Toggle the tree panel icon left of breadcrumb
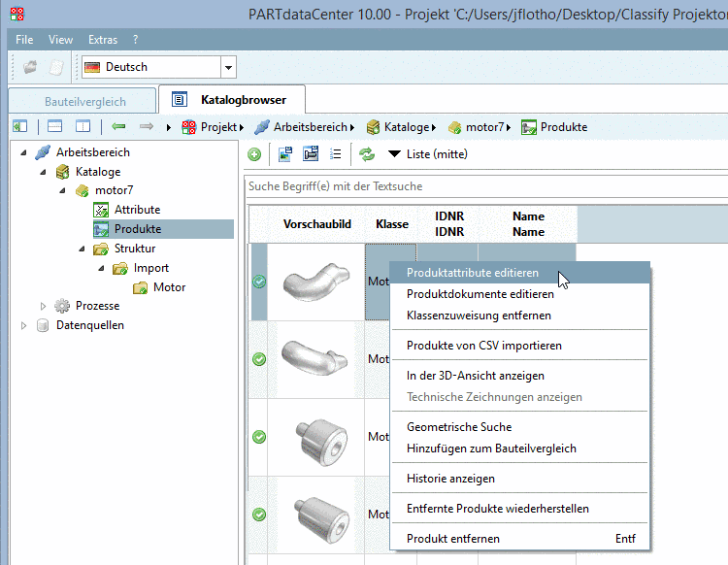This screenshot has width=728, height=565. click(x=20, y=126)
